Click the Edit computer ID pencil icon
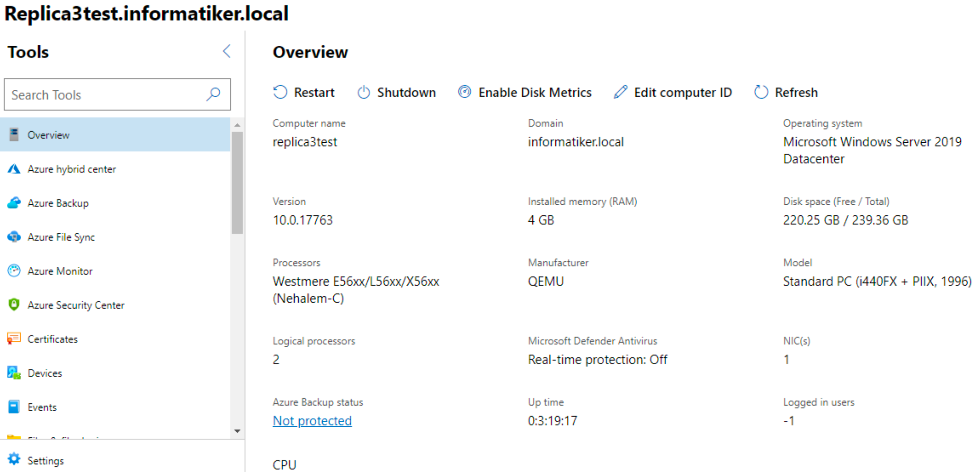Screen dimensions: 980x472 [621, 92]
